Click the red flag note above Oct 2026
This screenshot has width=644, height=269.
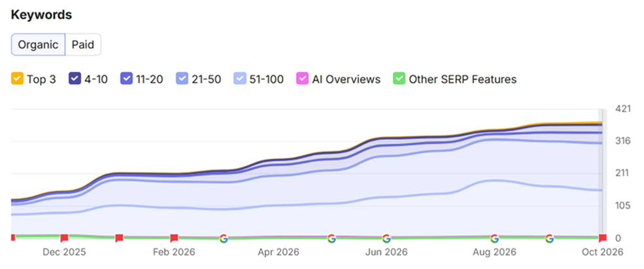click(x=603, y=238)
